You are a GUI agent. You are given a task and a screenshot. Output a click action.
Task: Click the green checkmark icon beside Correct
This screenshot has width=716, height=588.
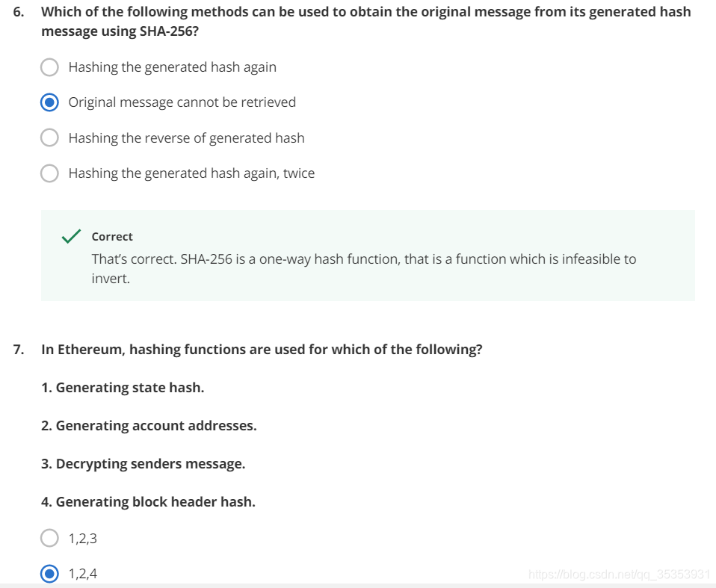coord(72,236)
